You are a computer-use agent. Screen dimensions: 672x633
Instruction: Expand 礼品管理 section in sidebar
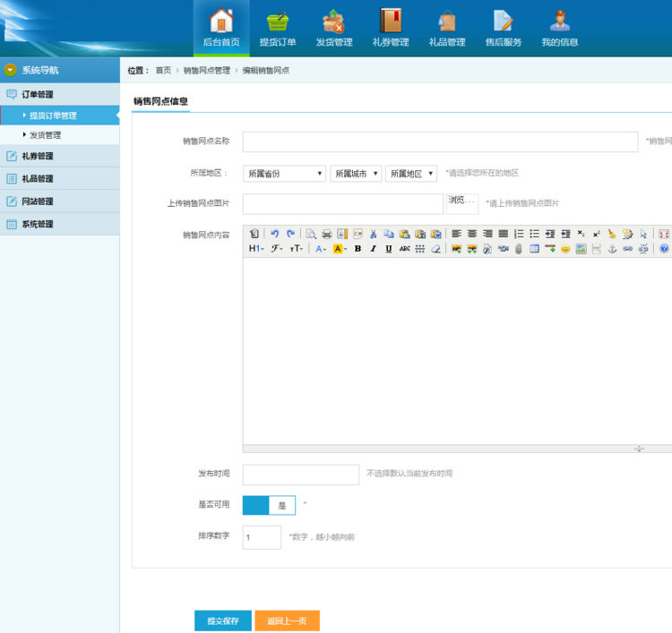coord(38,179)
